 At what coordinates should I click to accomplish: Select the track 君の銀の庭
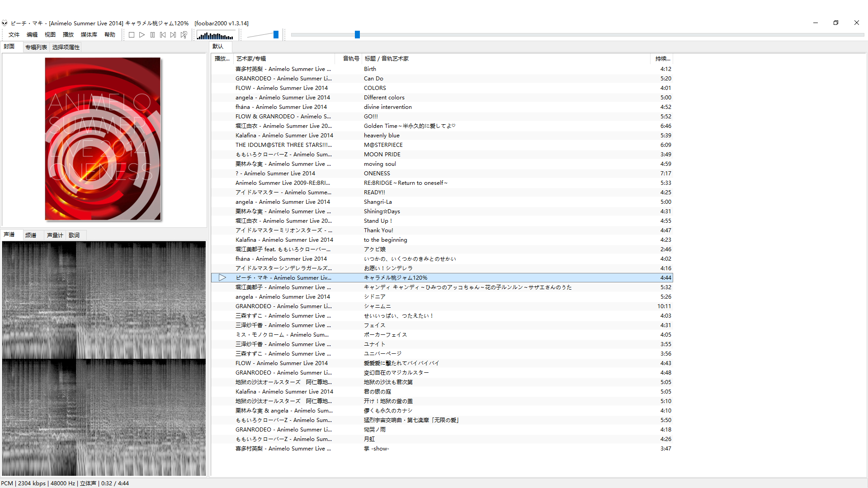(x=442, y=392)
